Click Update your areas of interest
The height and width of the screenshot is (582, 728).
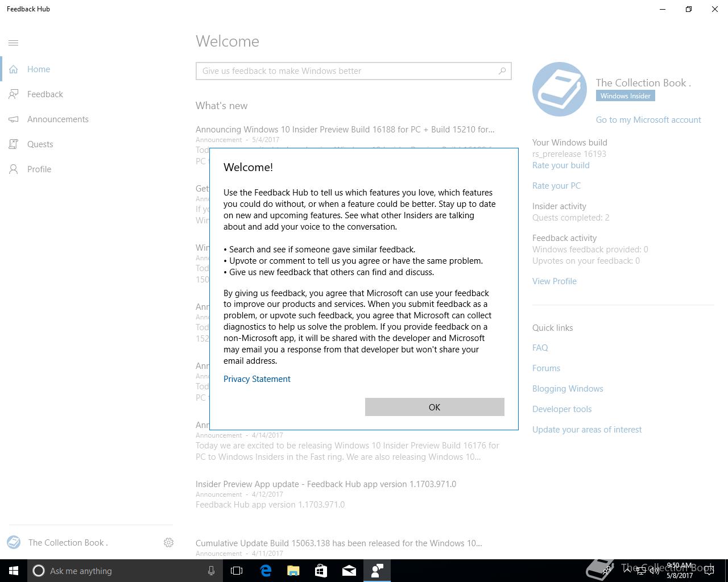tap(587, 430)
